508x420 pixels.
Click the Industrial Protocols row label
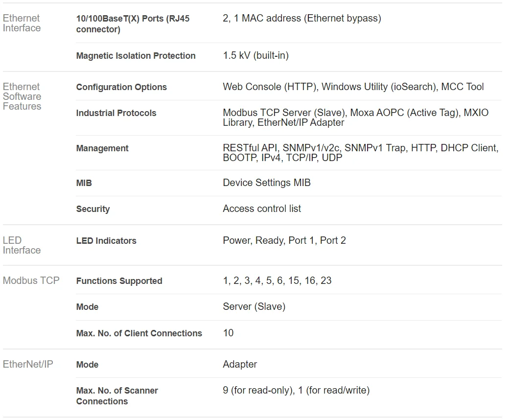116,113
